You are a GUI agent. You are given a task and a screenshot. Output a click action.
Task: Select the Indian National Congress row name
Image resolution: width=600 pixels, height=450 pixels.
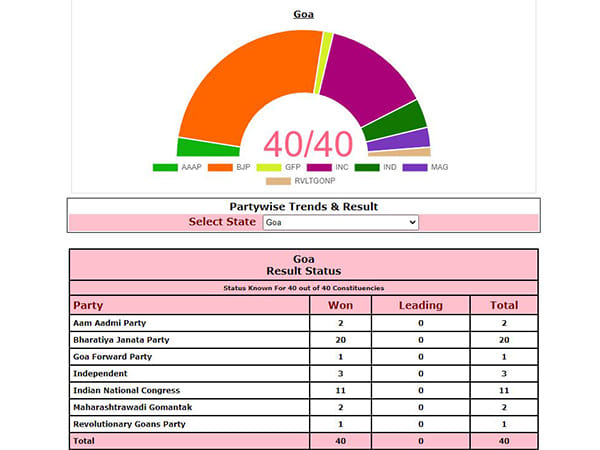126,390
